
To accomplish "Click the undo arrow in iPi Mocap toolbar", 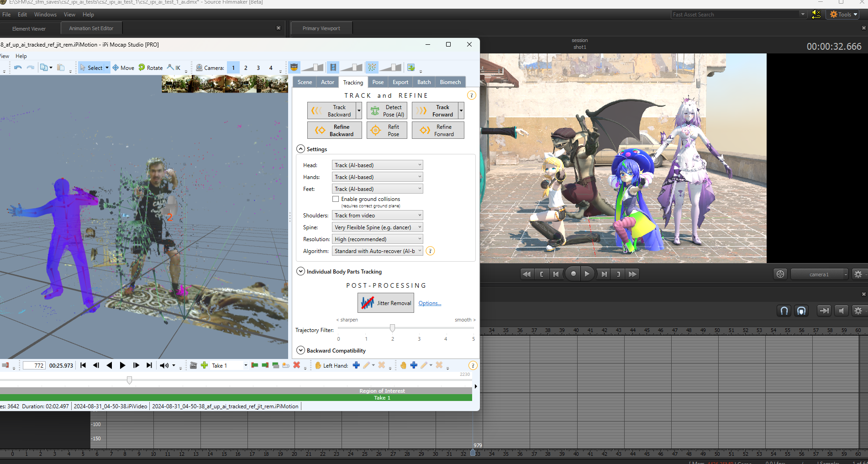I will click(x=18, y=68).
